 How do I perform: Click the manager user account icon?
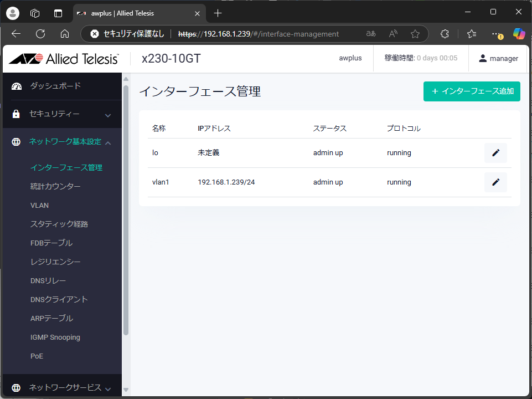[483, 58]
